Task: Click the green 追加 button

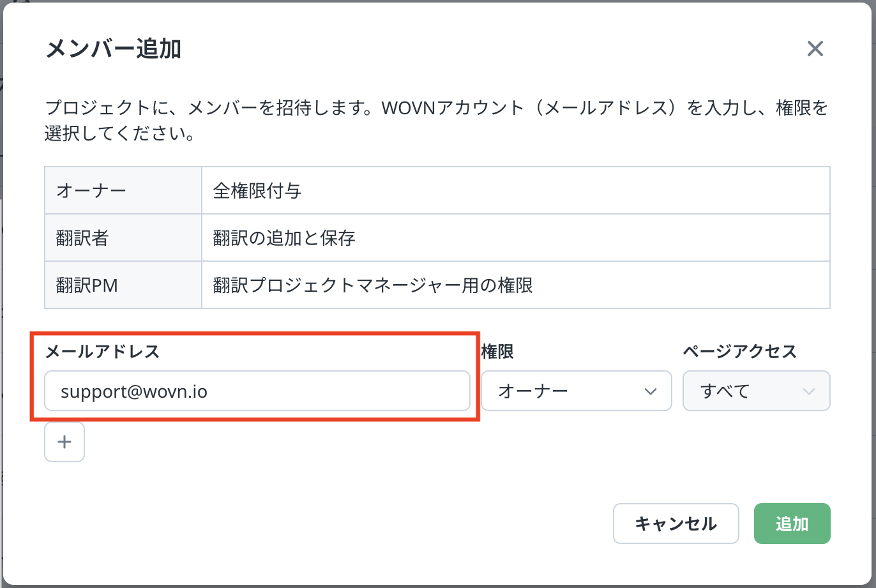Action: click(792, 524)
